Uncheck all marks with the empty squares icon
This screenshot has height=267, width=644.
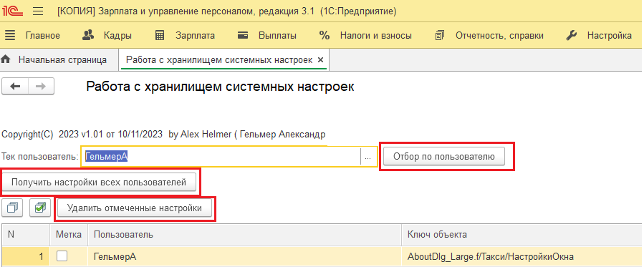pyautogui.click(x=12, y=208)
